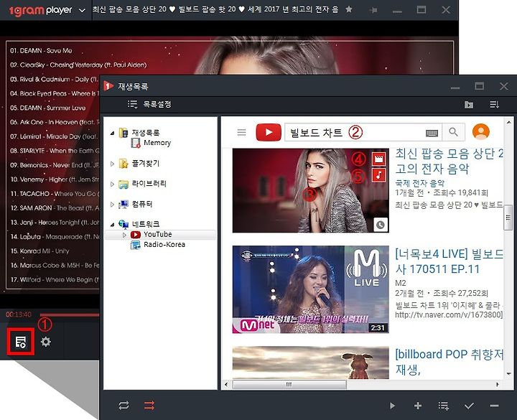Pin the player window on top
Viewport: 517px width, 420px height.
373,10
